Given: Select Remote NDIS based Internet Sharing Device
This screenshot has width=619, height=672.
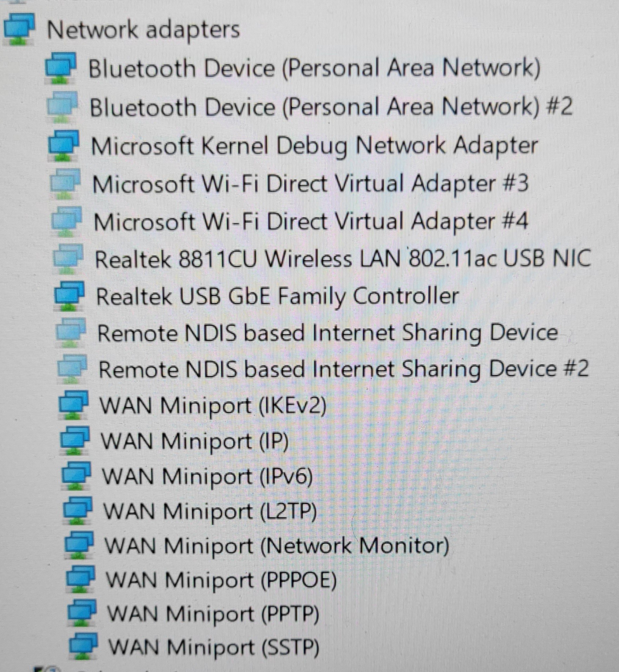Looking at the screenshot, I should point(327,333).
